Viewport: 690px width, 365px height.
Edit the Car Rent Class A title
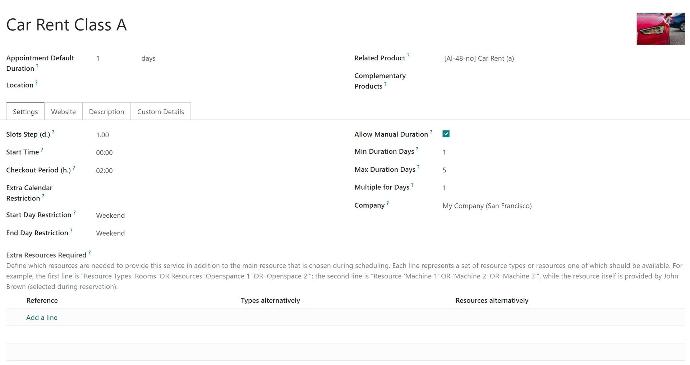click(66, 25)
